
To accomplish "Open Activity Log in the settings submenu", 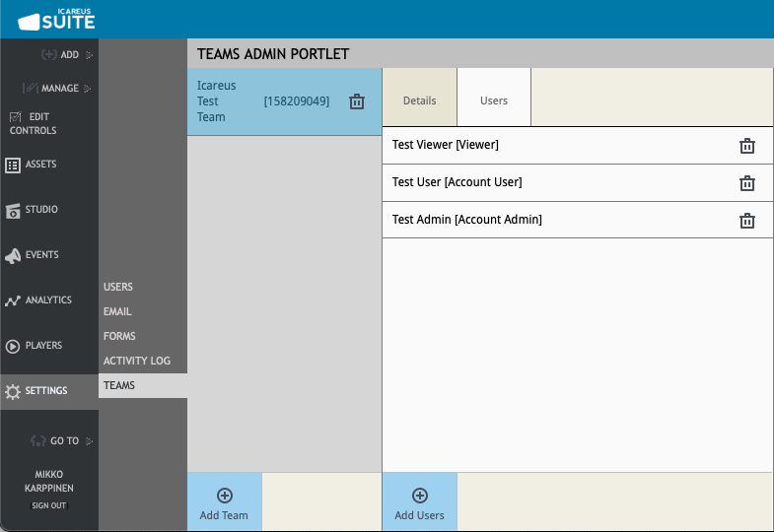I will [x=137, y=361].
